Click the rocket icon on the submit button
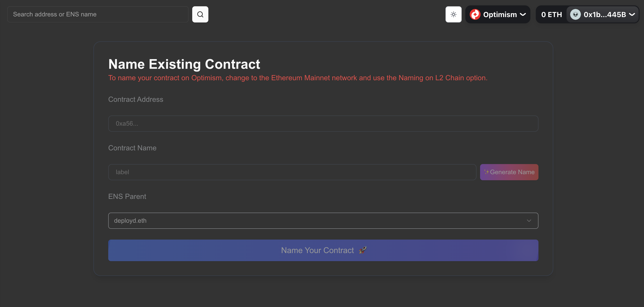Image resolution: width=644 pixels, height=307 pixels. tap(363, 250)
